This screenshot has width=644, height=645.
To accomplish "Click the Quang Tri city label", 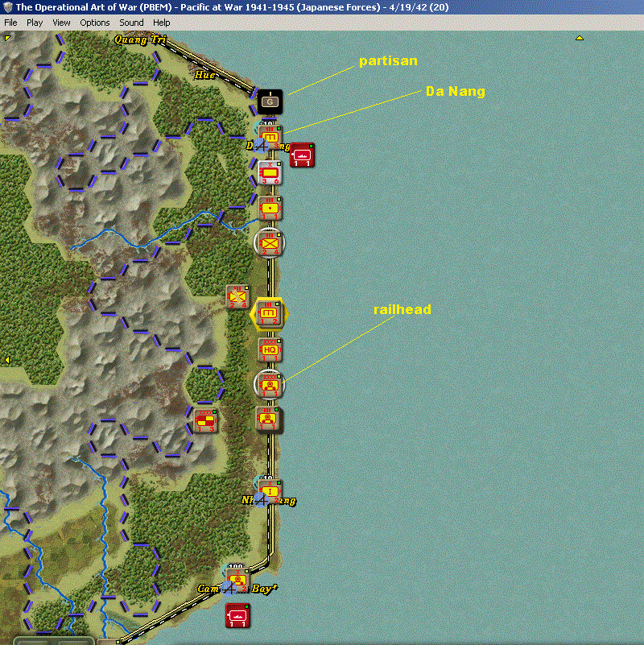I will point(140,39).
